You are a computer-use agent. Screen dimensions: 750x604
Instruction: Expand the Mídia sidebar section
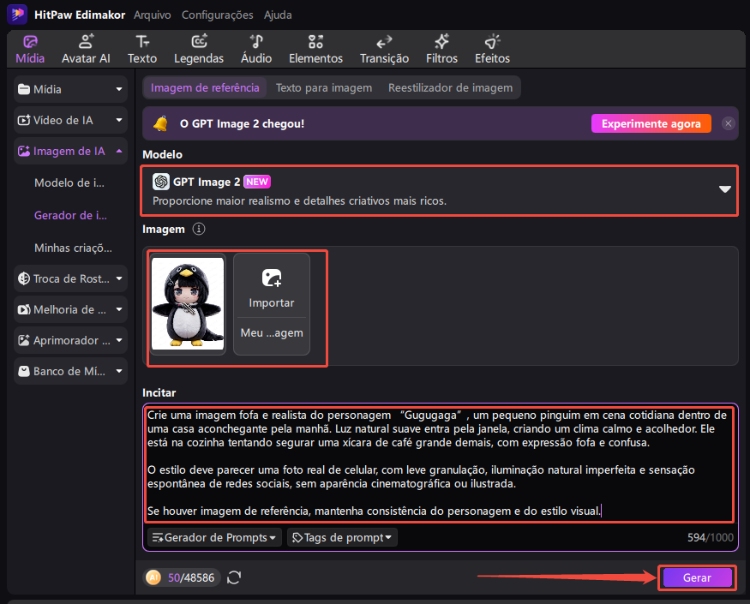coord(70,89)
